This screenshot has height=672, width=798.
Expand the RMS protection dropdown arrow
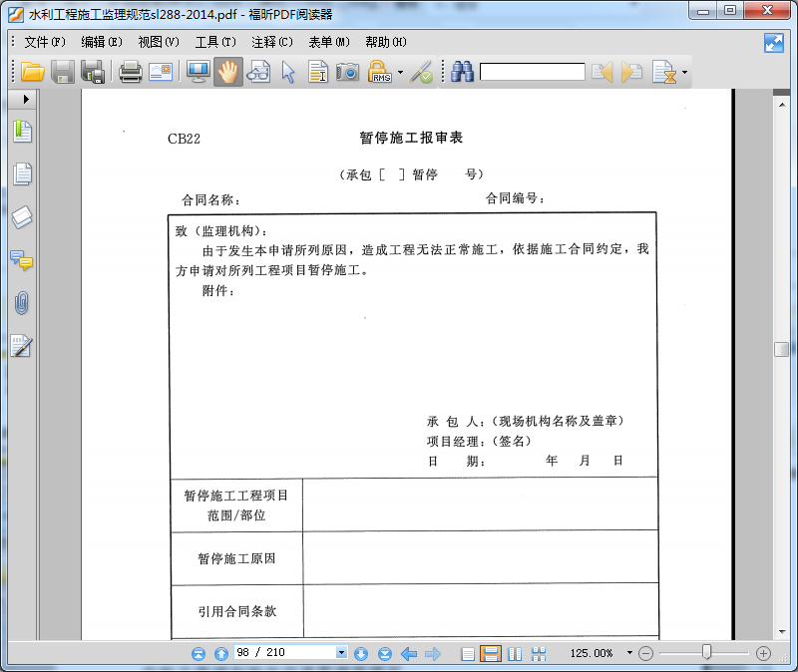pos(398,71)
